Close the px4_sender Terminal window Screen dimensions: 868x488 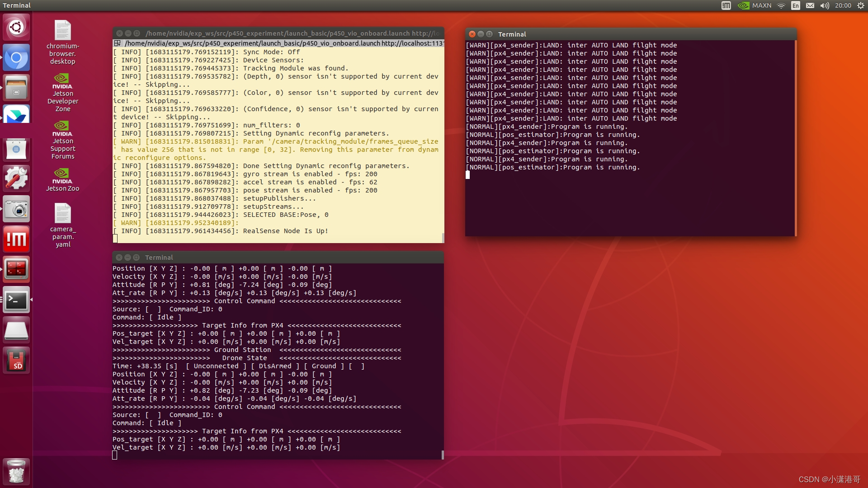472,34
